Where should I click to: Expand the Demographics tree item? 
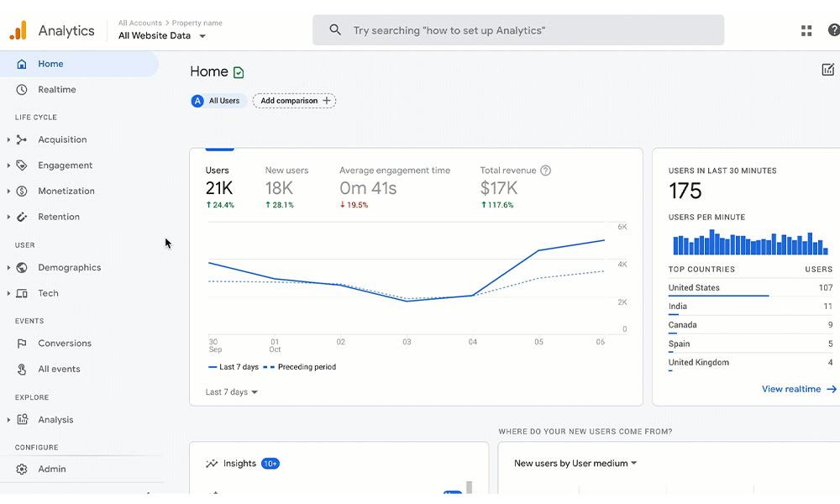[8, 268]
